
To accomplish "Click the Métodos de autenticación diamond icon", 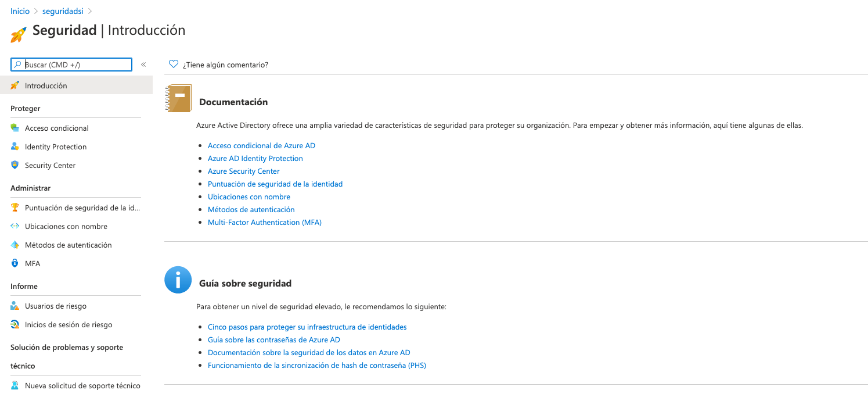I will click(15, 245).
